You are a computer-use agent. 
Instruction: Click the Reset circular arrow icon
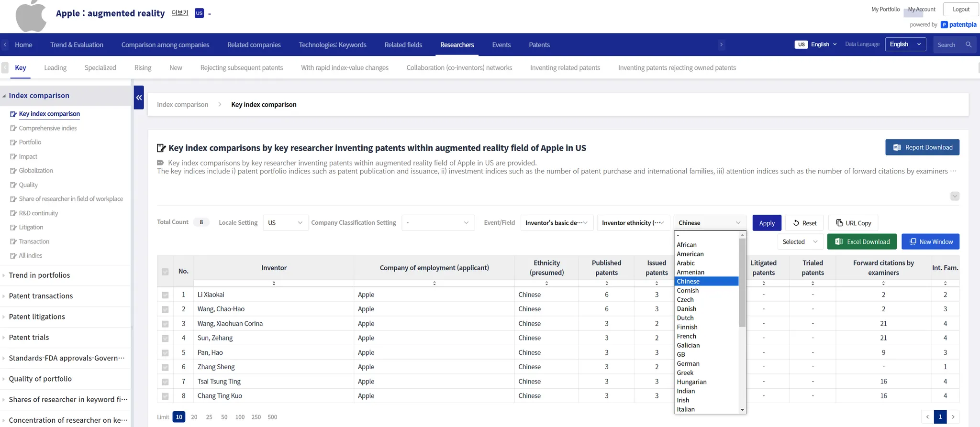[x=796, y=223]
